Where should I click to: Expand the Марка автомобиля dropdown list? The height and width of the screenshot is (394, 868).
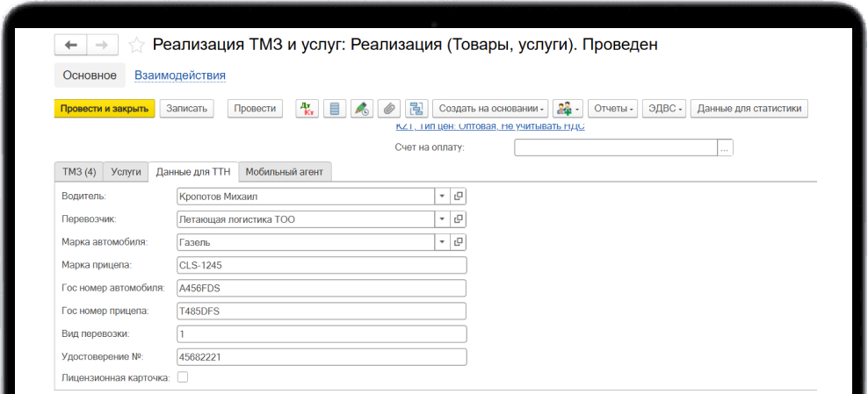(443, 242)
